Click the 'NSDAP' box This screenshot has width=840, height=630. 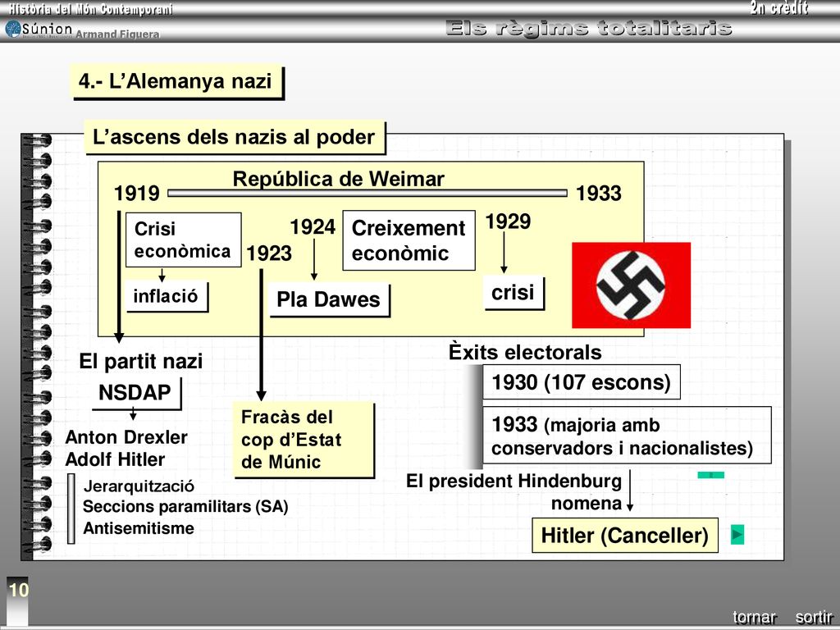[135, 393]
